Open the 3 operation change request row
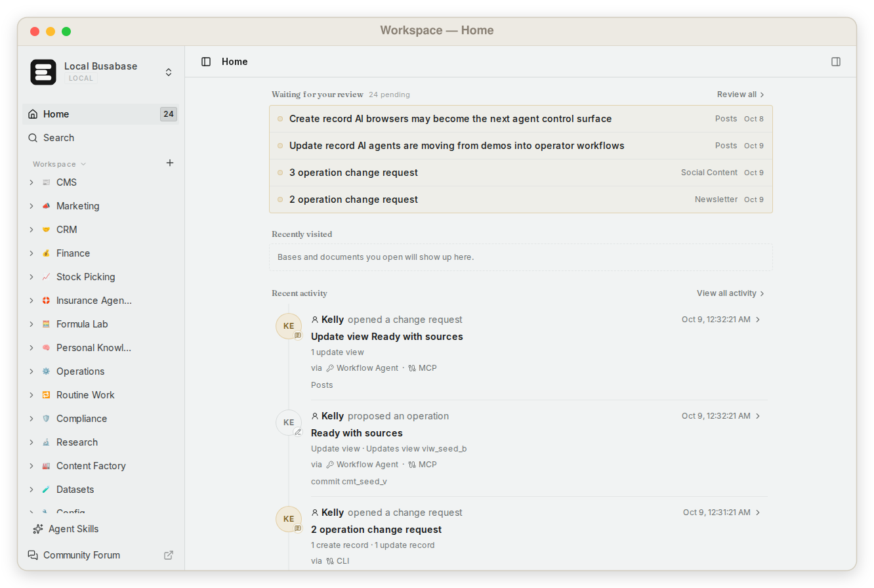This screenshot has height=588, width=874. tap(521, 173)
